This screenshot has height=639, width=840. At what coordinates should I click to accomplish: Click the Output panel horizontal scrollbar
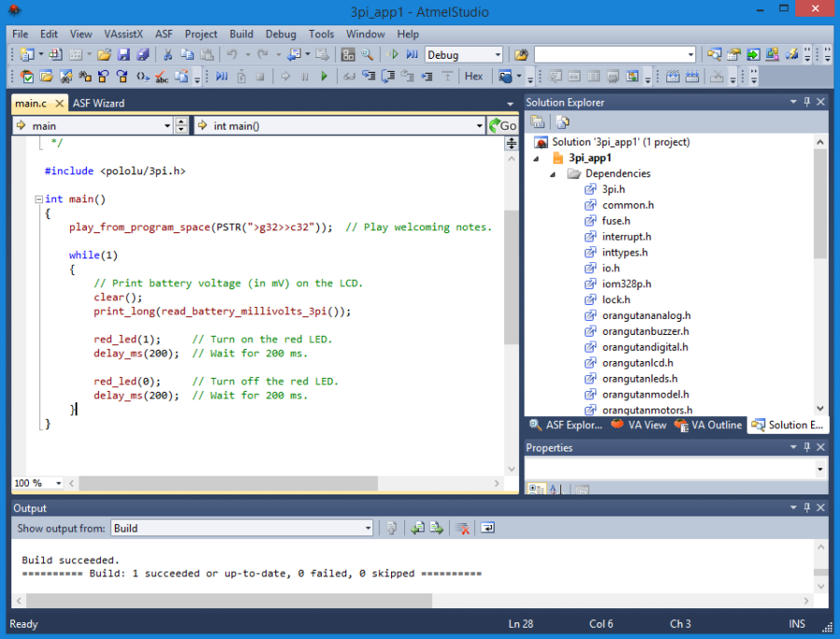(x=224, y=601)
